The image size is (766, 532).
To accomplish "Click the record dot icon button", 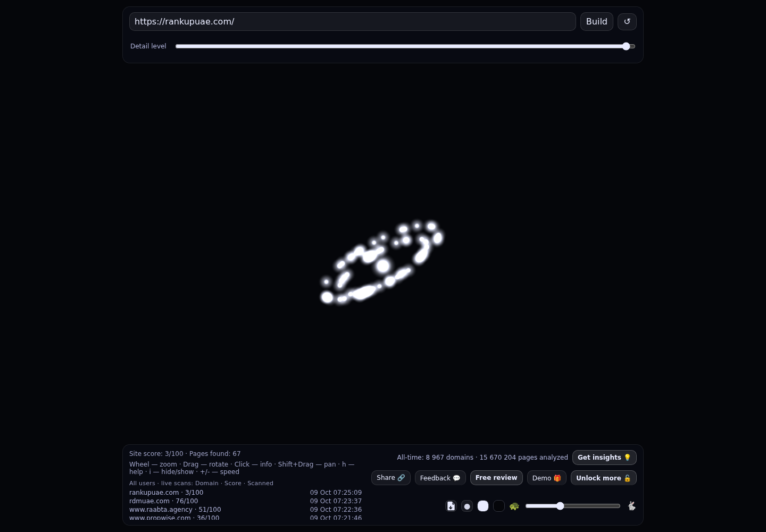I will coord(467,506).
